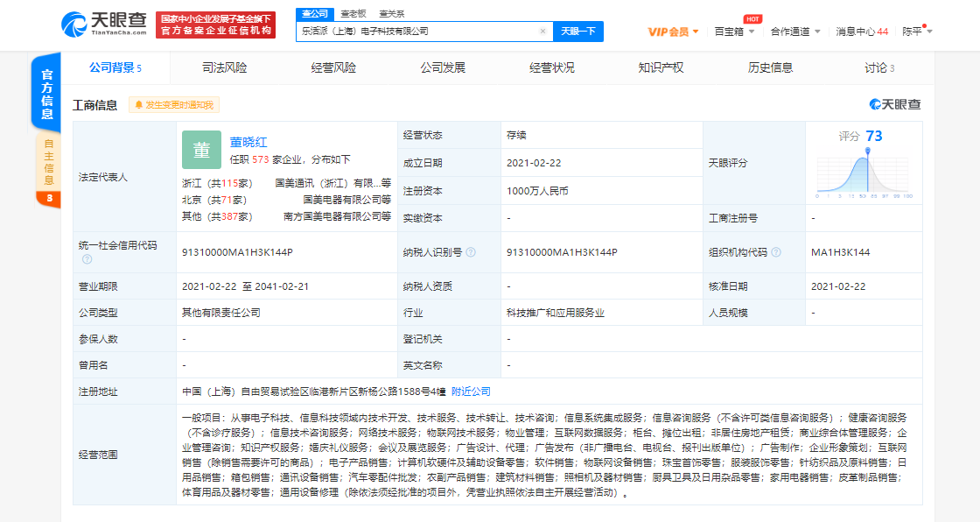This screenshot has width=980, height=522.
Task: Switch to the 知识产权 tab
Action: [661, 67]
